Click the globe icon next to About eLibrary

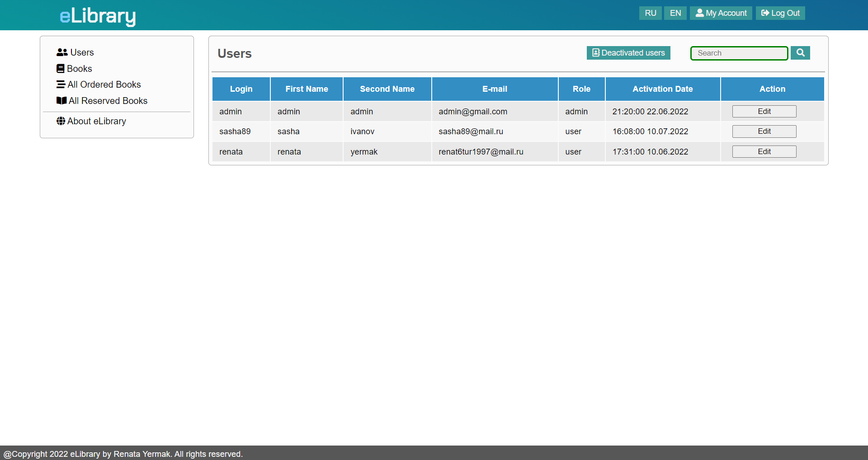tap(61, 121)
